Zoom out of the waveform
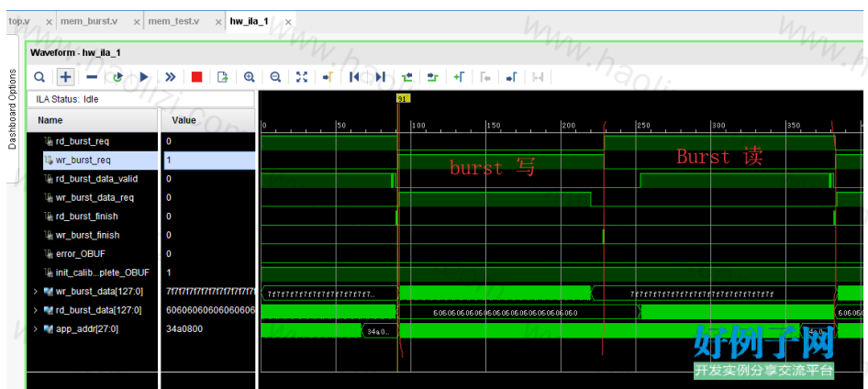Screen dimensions: 868x389 click(x=275, y=77)
